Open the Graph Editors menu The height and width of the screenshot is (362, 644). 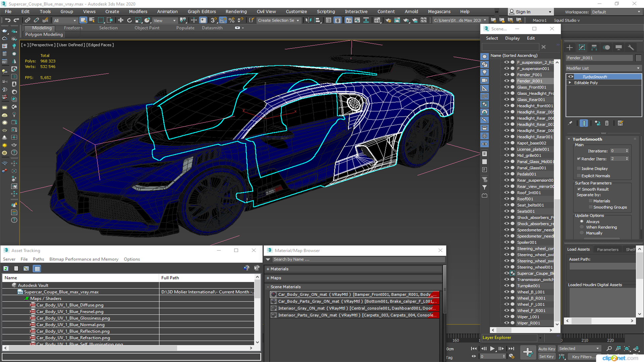(202, 11)
